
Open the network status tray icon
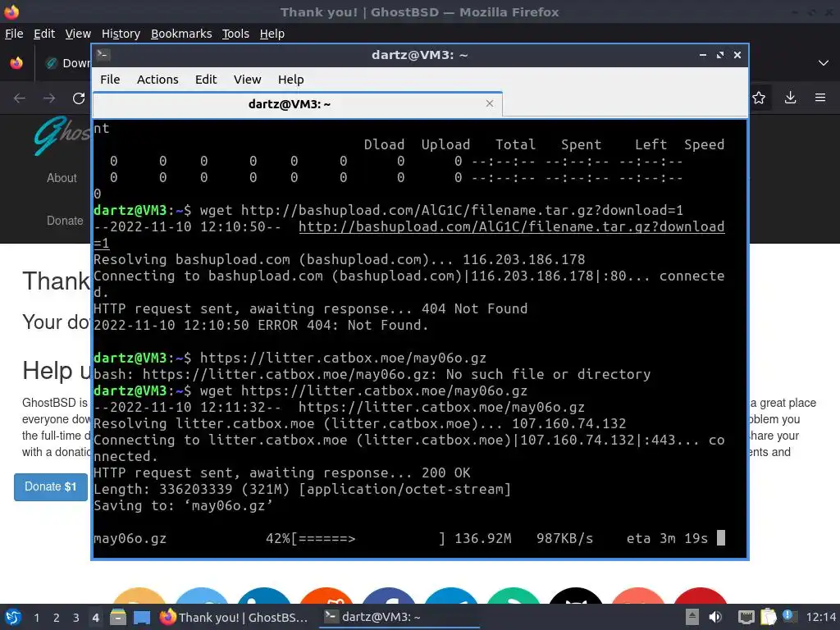pos(746,617)
